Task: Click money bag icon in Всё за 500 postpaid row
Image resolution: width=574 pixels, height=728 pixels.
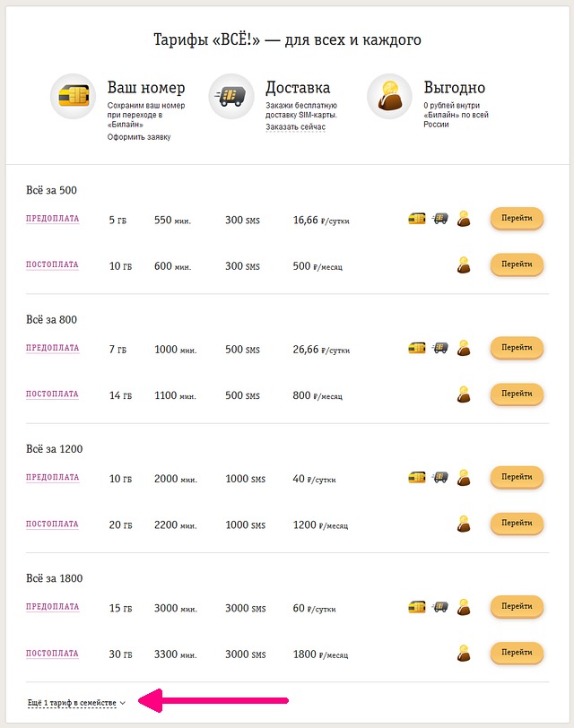Action: tap(464, 264)
